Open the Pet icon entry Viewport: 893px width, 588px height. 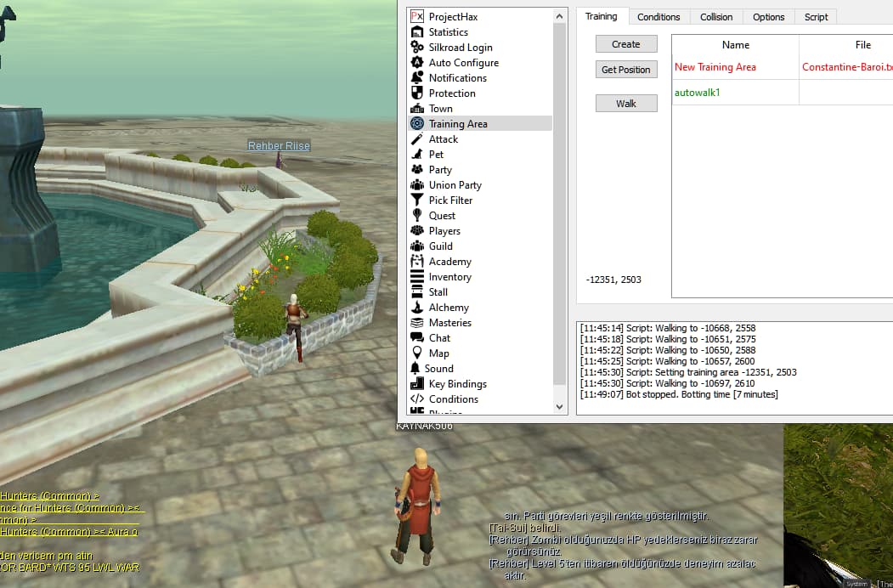(x=417, y=155)
